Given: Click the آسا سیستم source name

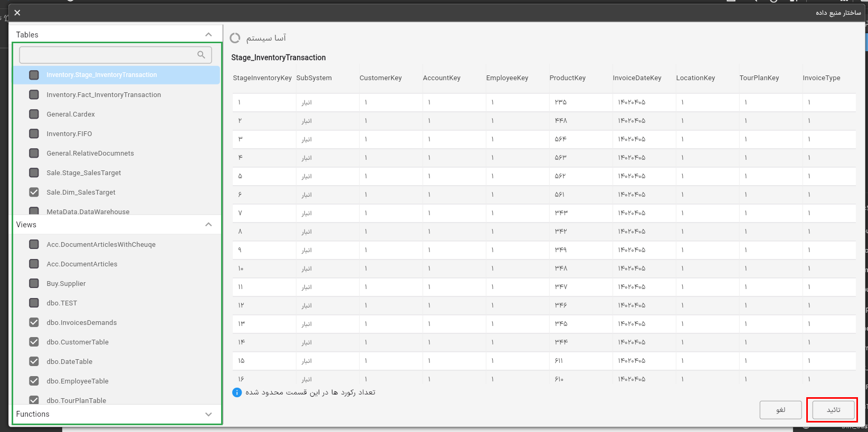Looking at the screenshot, I should tap(266, 38).
